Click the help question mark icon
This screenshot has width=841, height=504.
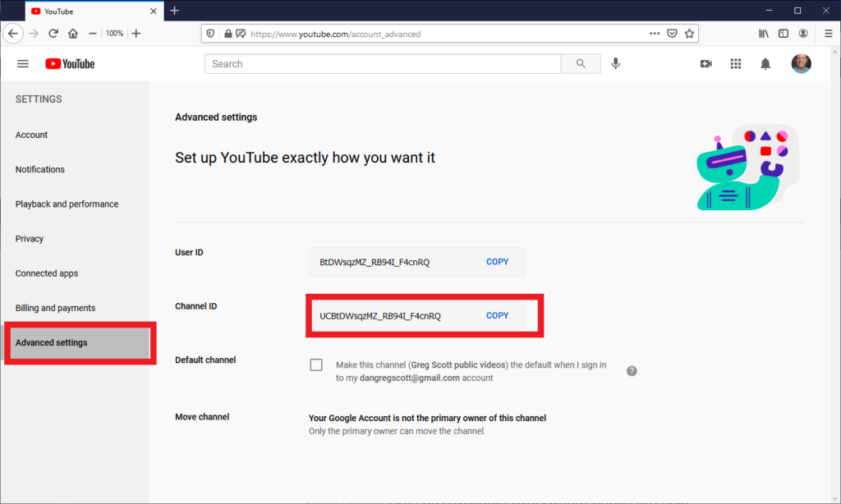point(632,371)
